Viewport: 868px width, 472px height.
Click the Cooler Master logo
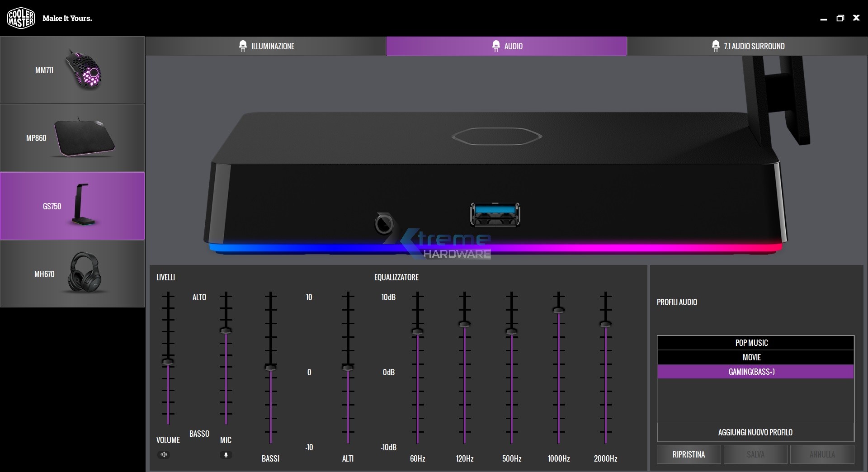(x=21, y=18)
